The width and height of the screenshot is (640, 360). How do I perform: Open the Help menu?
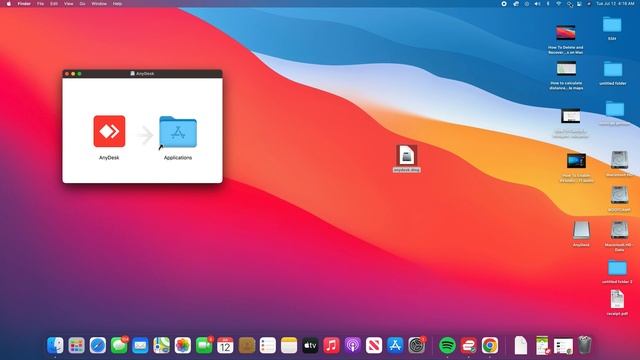[117, 4]
